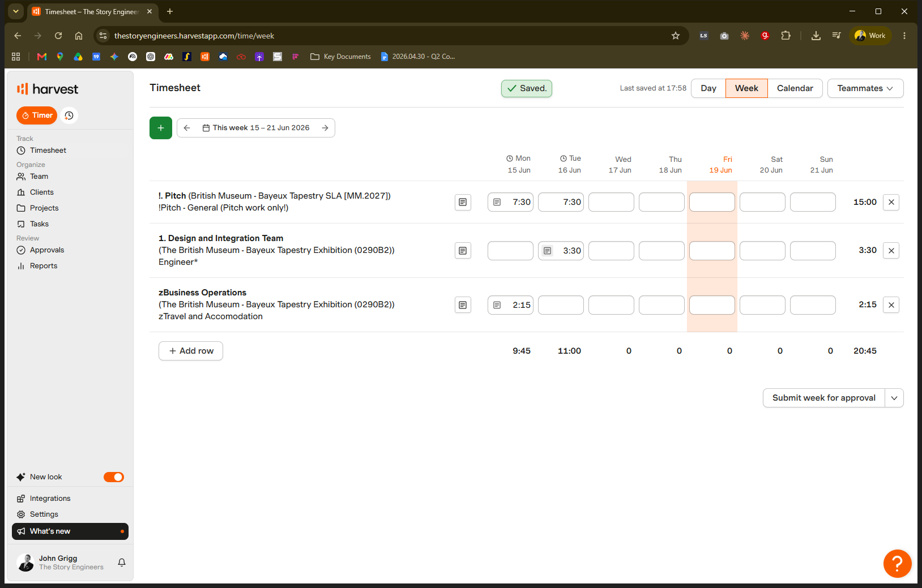The height and width of the screenshot is (588, 922).
Task: Expand the Teammates dropdown
Action: (x=865, y=88)
